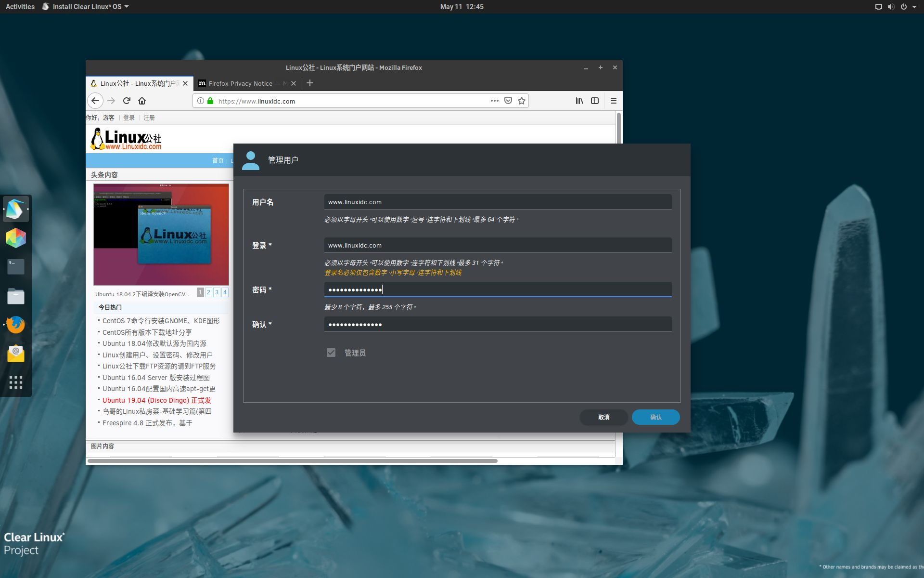The width and height of the screenshot is (924, 578).
Task: Open page actions three-dot menu
Action: click(x=494, y=101)
